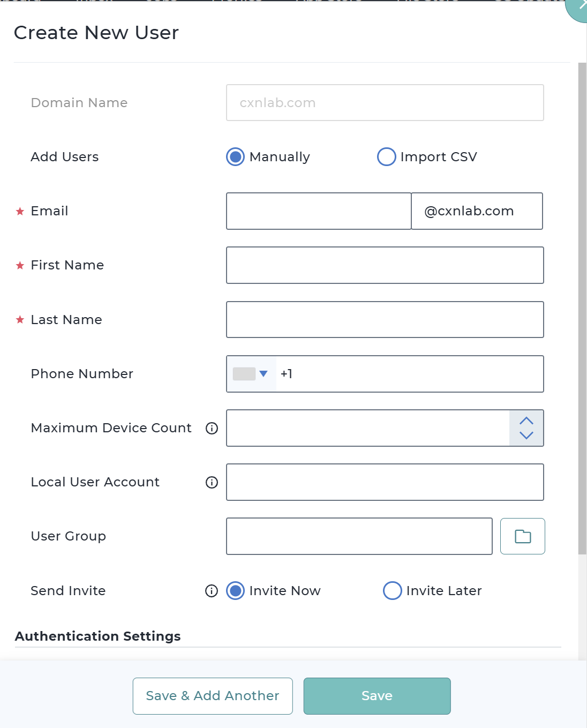
Task: Decrease the maximum device count
Action: 526,436
